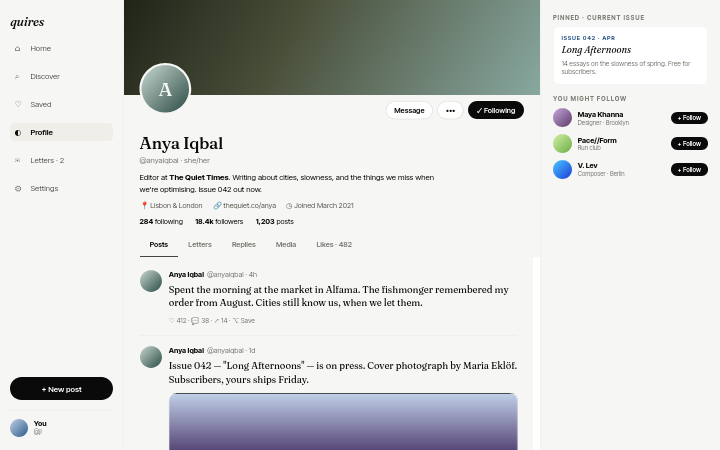Create a post with New post button
The image size is (720, 450).
(62, 388)
